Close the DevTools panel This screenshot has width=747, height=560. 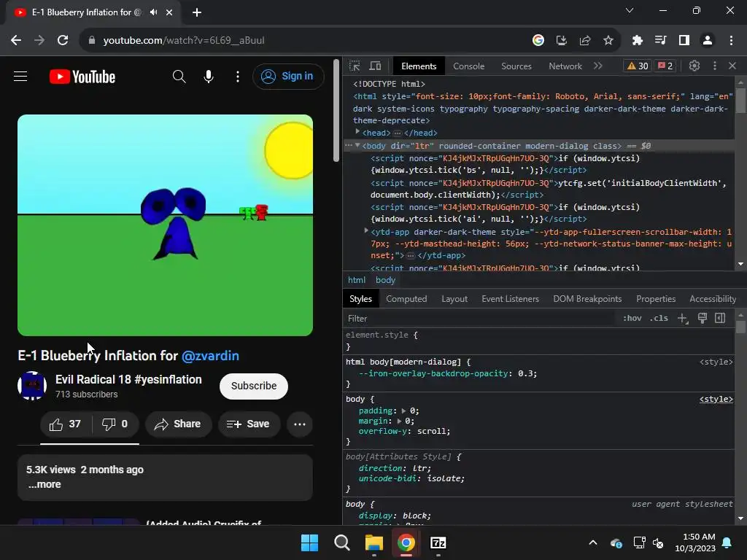click(732, 66)
